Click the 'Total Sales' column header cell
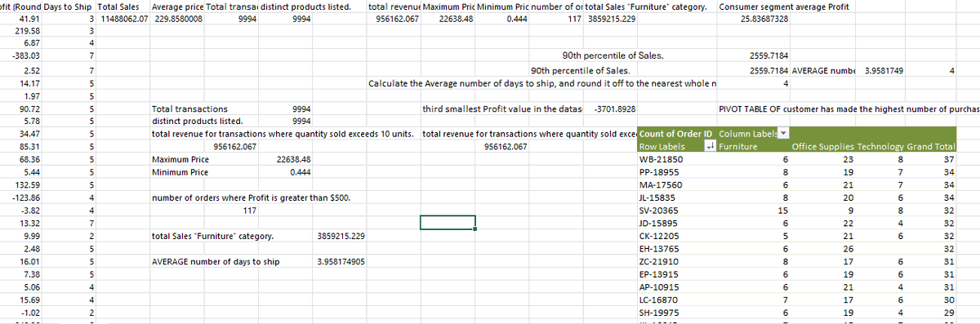This screenshot has height=324, width=980. (x=119, y=7)
